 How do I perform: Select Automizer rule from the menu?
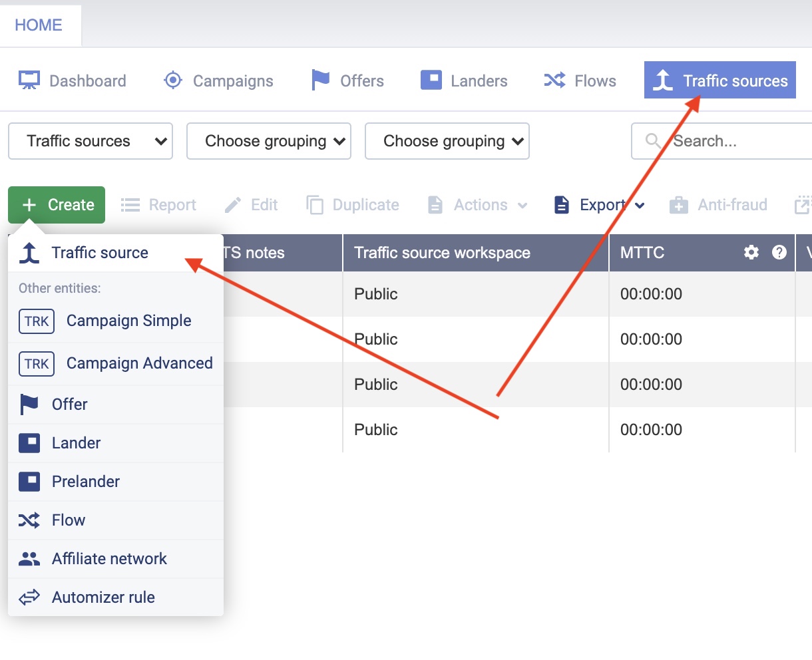coord(103,597)
